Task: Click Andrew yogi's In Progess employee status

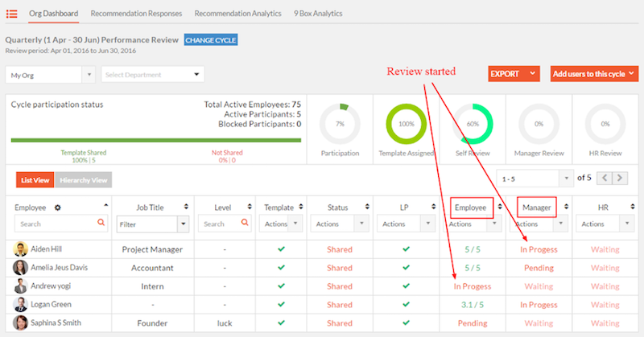Action: 473,286
